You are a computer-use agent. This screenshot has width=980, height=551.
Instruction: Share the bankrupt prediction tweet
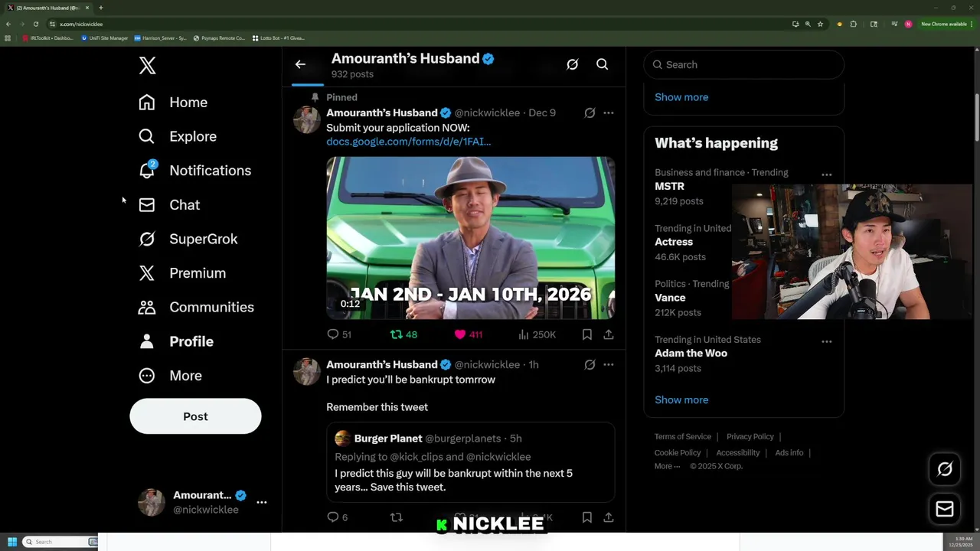tap(609, 517)
